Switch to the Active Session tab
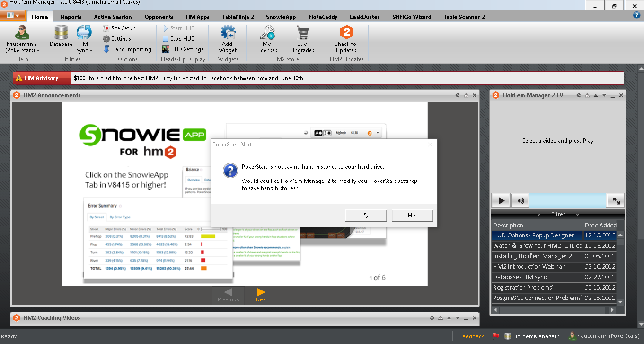The image size is (644, 344). pos(113,17)
